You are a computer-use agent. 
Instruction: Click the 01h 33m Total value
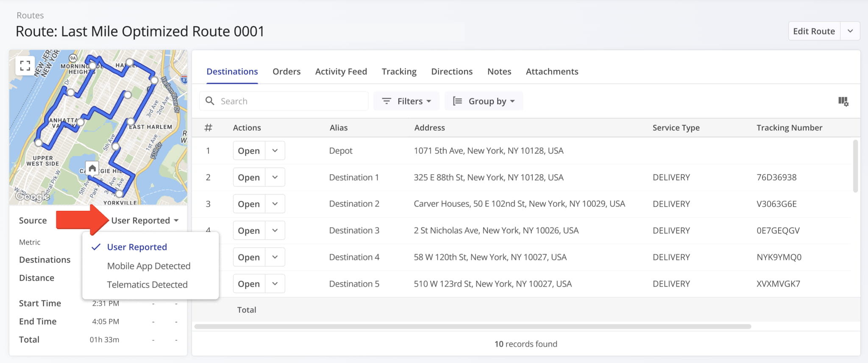coord(104,340)
